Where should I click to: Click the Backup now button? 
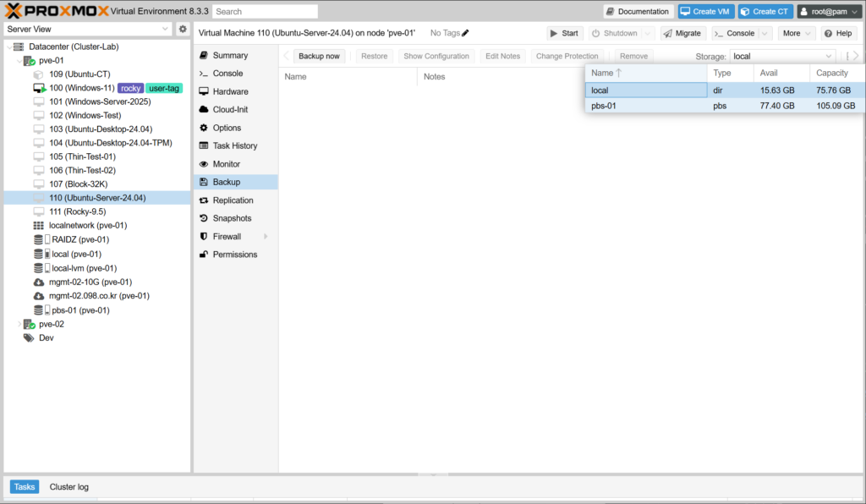(320, 56)
